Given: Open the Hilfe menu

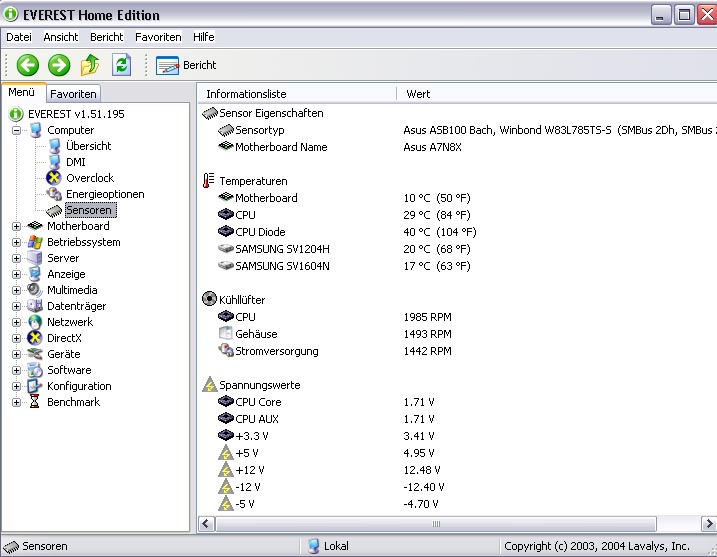Looking at the screenshot, I should coord(203,37).
